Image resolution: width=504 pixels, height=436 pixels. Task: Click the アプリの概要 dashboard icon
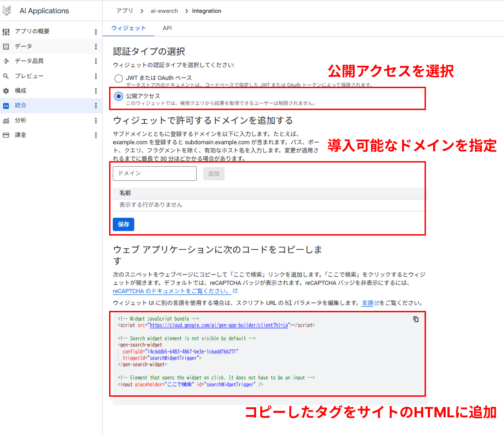pyautogui.click(x=6, y=32)
